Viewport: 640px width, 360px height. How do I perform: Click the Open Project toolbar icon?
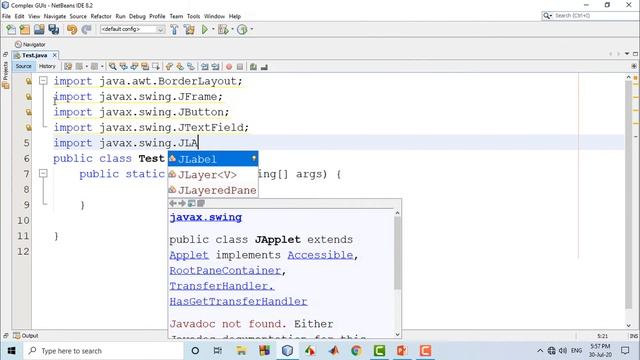39,29
